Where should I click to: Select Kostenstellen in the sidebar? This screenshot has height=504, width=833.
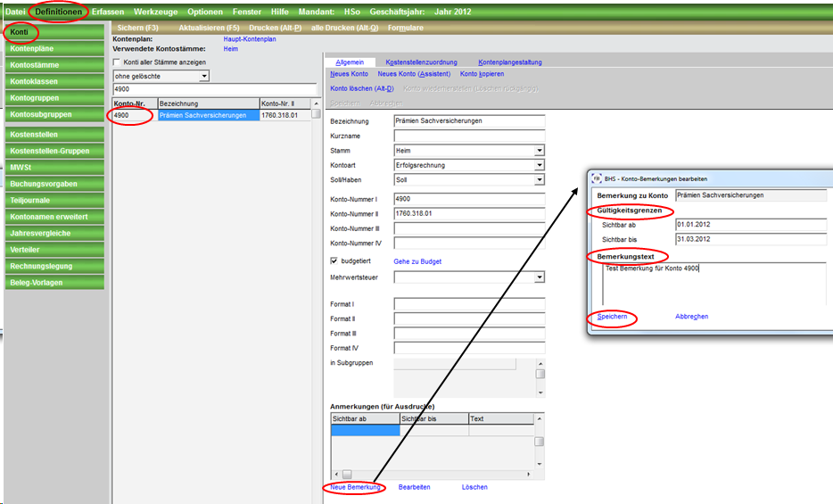point(54,135)
